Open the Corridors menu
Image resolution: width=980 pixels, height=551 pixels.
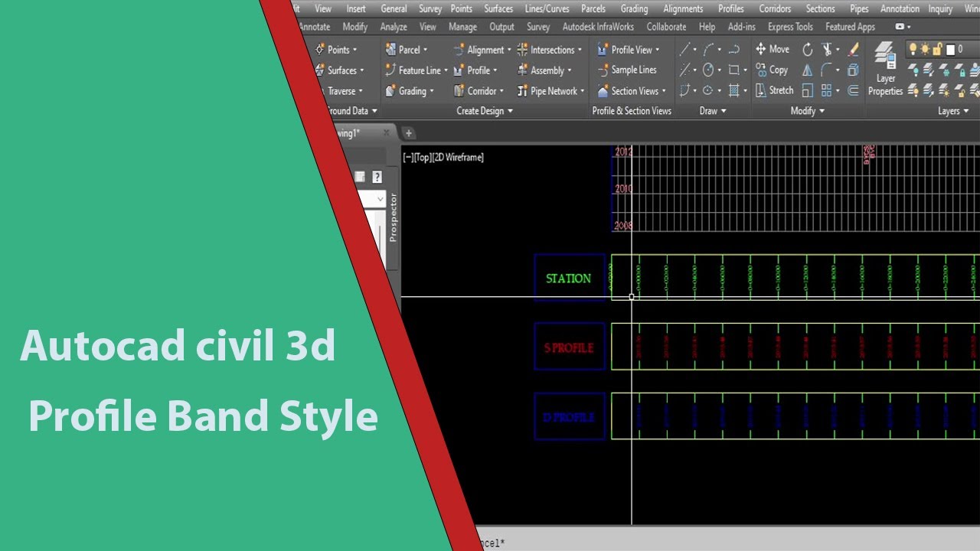775,8
